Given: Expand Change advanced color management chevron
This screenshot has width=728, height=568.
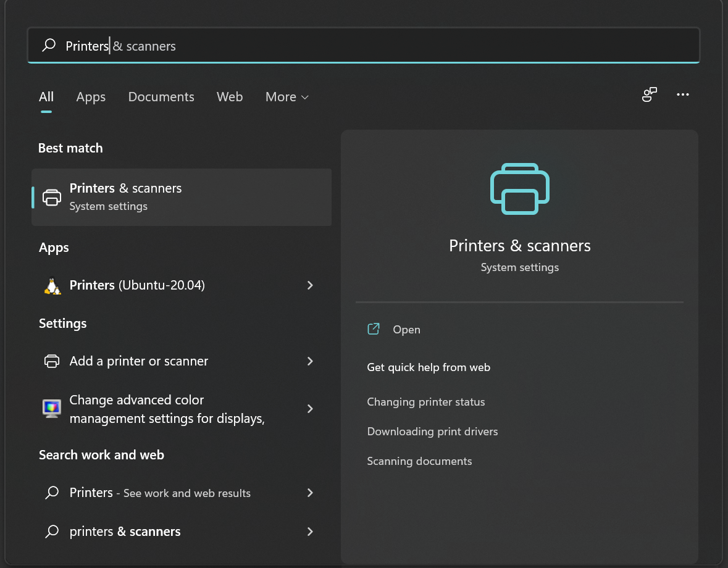Looking at the screenshot, I should (x=310, y=409).
